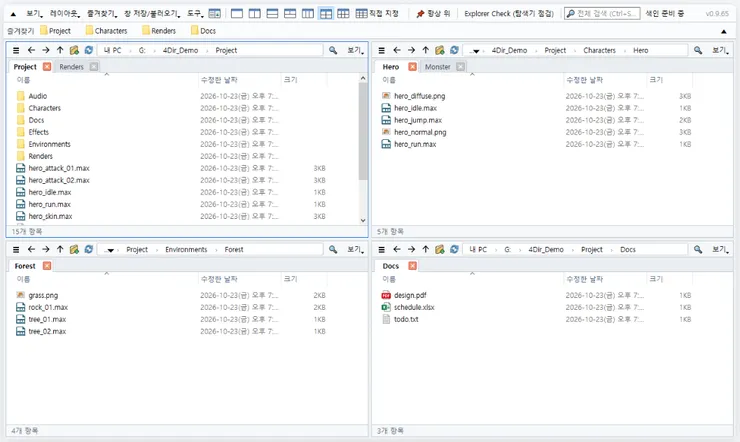The image size is (740, 442).
Task: Go forward in Forest pane
Action: [x=46, y=250]
